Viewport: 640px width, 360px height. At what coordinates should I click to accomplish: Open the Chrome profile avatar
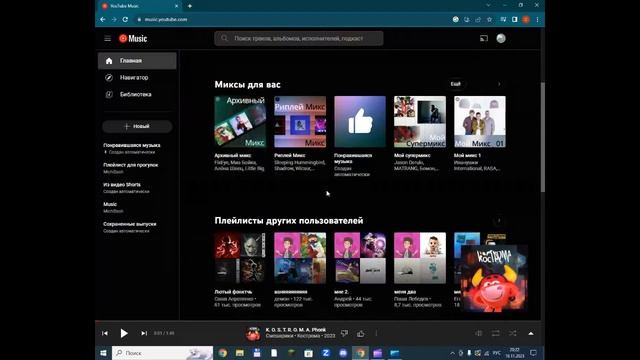526,19
